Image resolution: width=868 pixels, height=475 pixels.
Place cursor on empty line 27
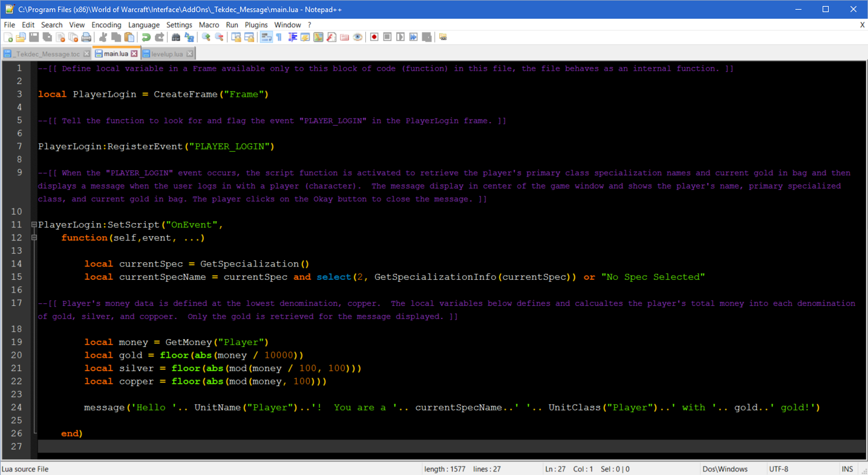coord(451,447)
